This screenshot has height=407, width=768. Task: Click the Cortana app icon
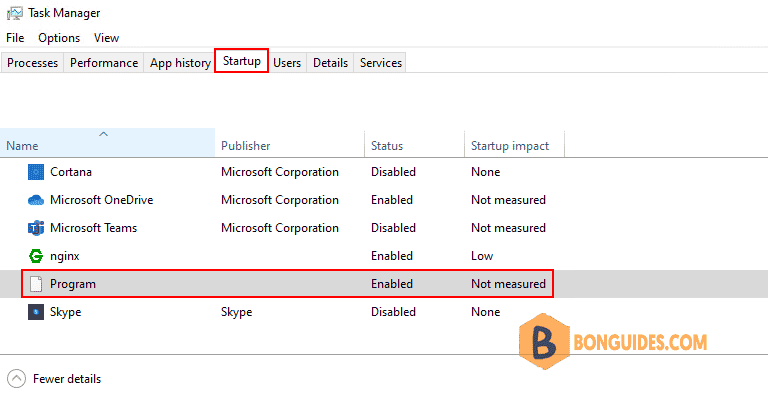click(x=36, y=172)
